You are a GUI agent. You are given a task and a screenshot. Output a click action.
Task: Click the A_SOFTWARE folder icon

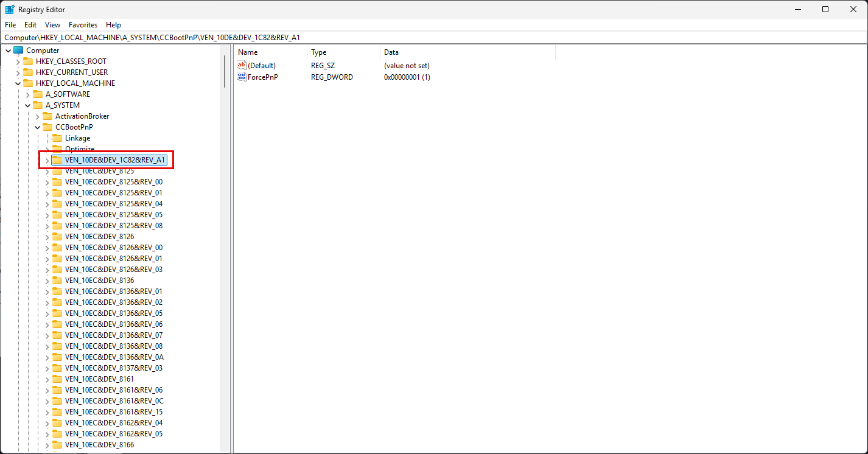coord(38,94)
